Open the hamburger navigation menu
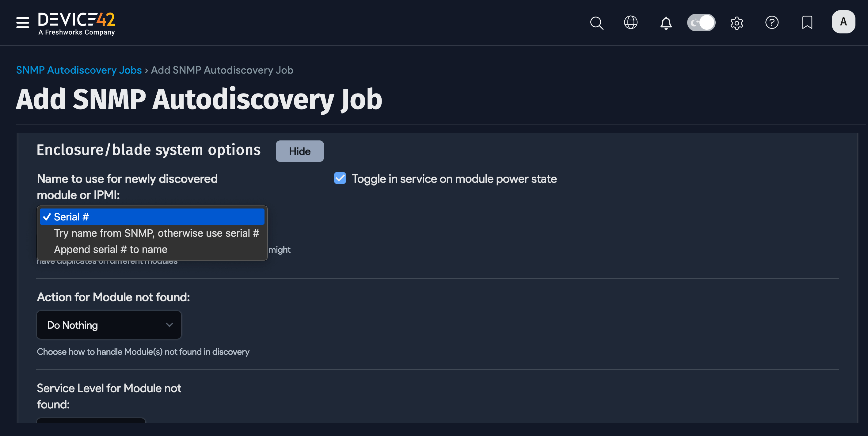Image resolution: width=868 pixels, height=436 pixels. pyautogui.click(x=23, y=23)
